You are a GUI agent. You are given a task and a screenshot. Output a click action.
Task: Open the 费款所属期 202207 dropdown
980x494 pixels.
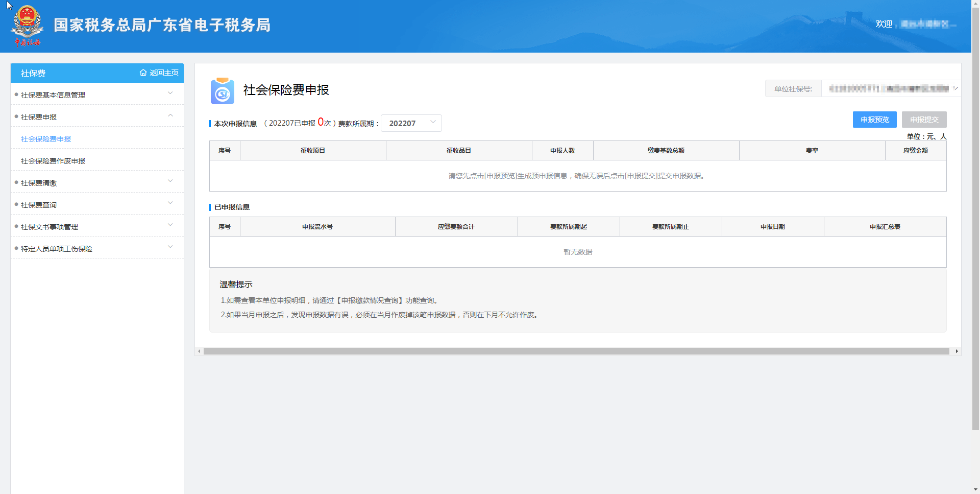pos(411,123)
